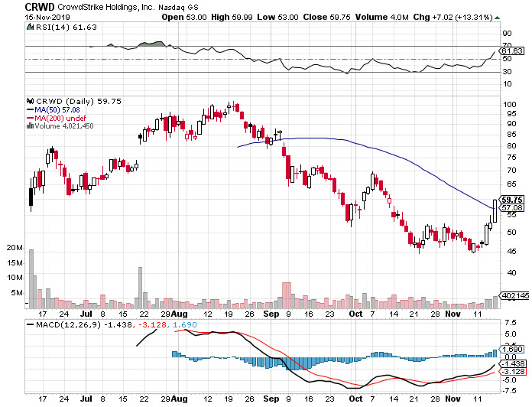This screenshot has height=407, width=532.
Task: Click the blue 1.690 histogram value in MACD legend
Action: tap(184, 325)
